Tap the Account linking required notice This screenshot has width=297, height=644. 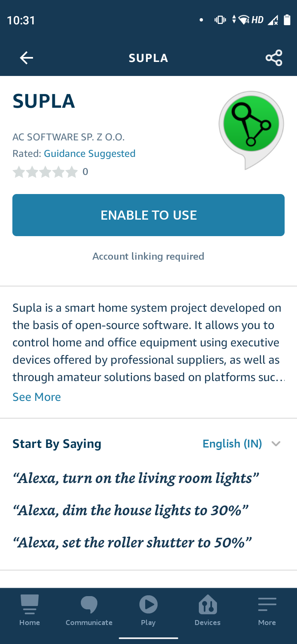[148, 256]
